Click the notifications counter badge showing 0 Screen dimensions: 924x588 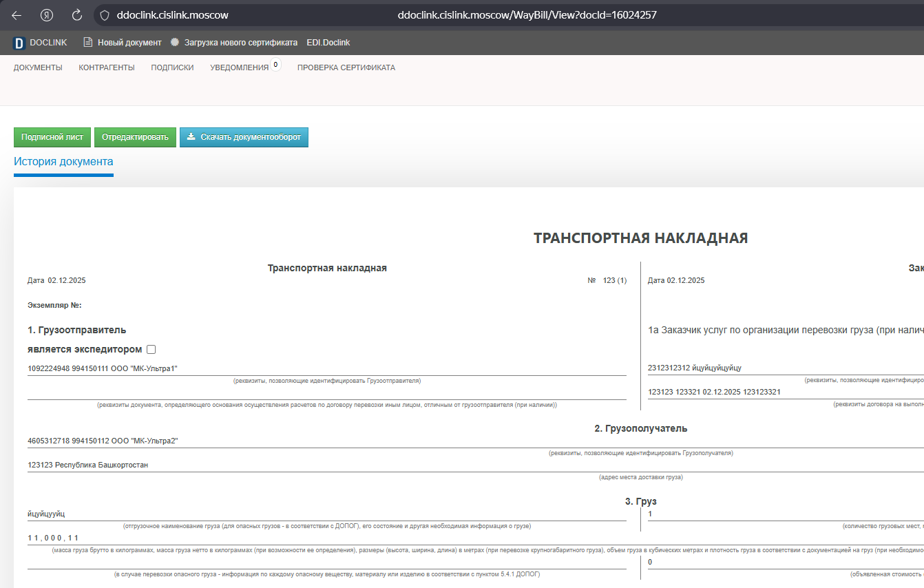275,65
